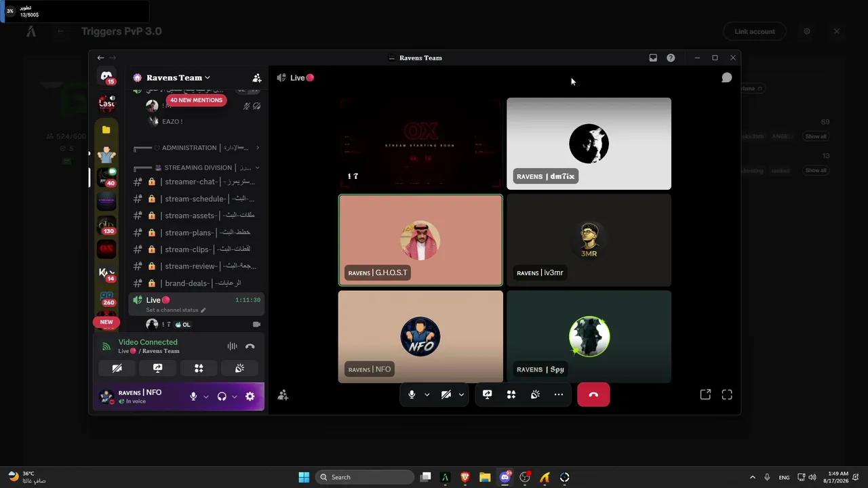Launch activity button in voice panel

(x=199, y=368)
